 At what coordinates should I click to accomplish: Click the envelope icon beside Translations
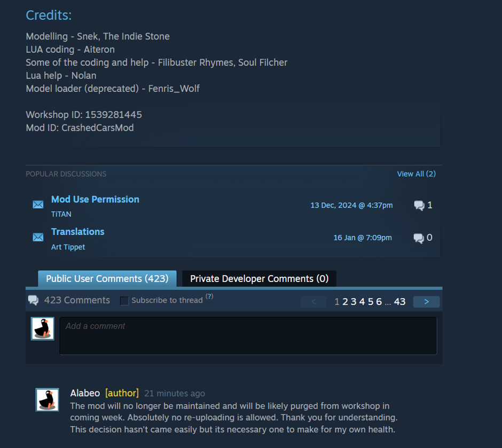(x=38, y=237)
